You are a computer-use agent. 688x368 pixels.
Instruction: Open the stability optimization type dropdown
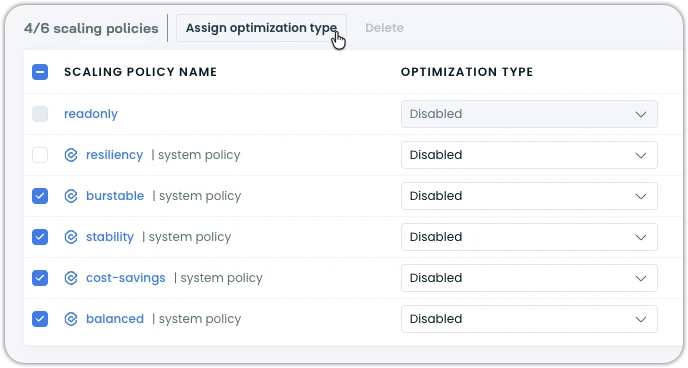(529, 237)
